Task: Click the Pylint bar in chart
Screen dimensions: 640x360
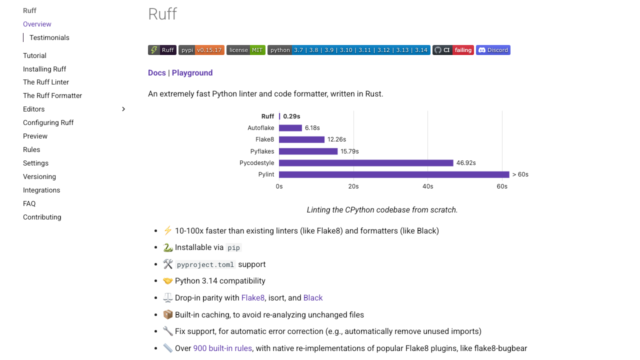Action: pyautogui.click(x=394, y=175)
